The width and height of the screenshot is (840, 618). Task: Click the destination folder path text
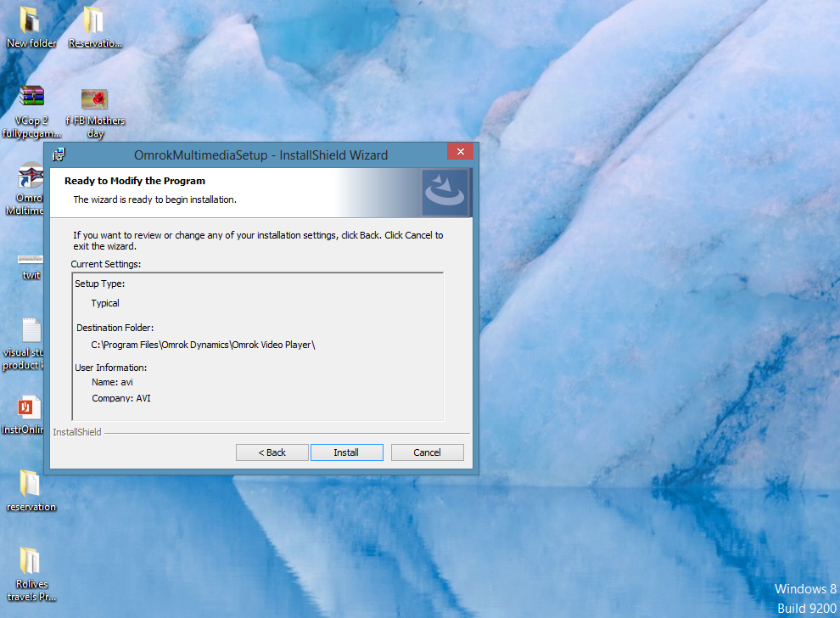click(203, 345)
